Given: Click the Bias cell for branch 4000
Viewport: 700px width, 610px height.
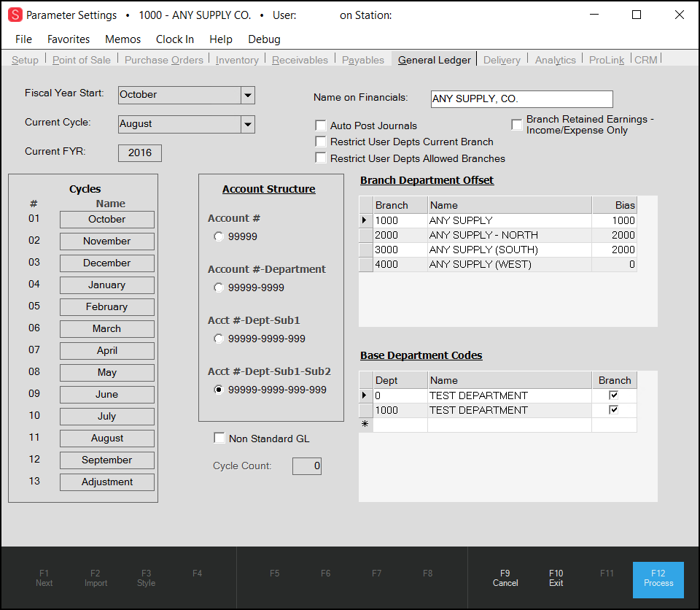Looking at the screenshot, I should pyautogui.click(x=614, y=265).
